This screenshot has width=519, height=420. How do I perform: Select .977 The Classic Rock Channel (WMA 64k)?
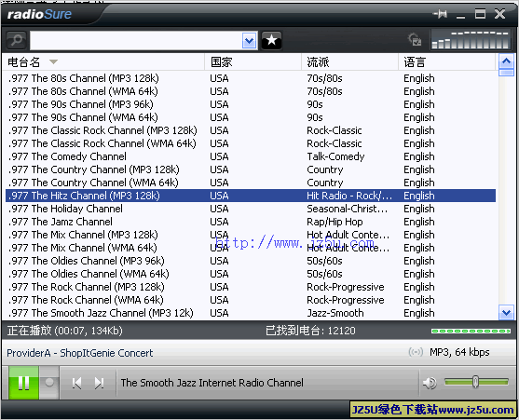click(x=251, y=143)
